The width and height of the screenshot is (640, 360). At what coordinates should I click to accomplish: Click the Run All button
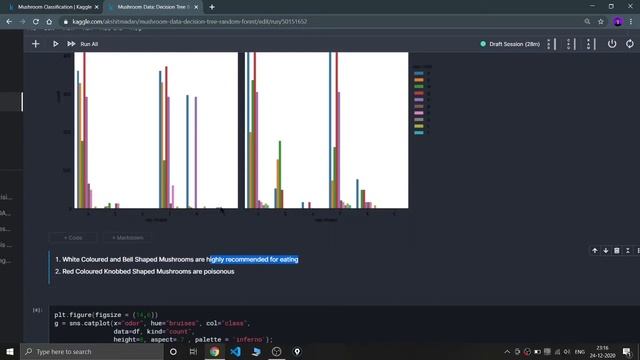click(x=89, y=44)
